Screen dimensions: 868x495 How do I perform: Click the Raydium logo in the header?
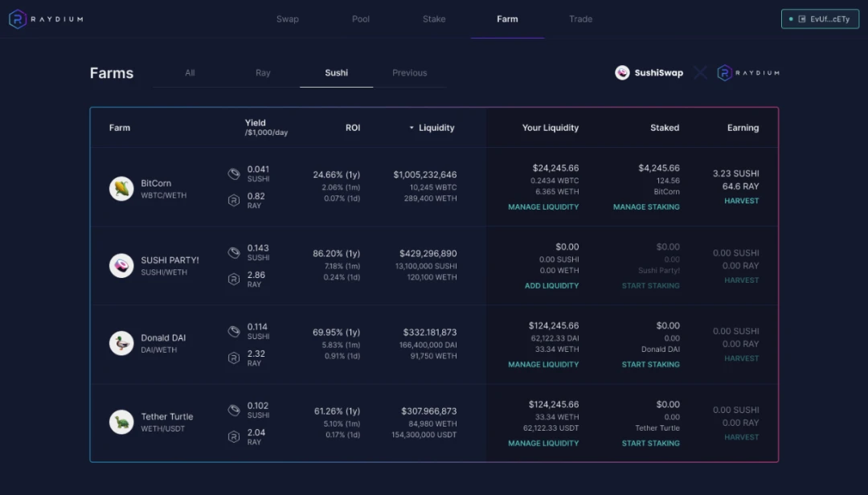coord(46,18)
